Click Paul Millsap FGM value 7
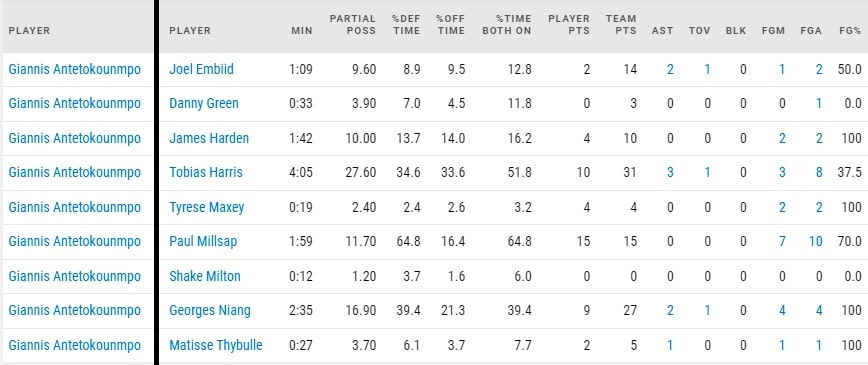 782,241
